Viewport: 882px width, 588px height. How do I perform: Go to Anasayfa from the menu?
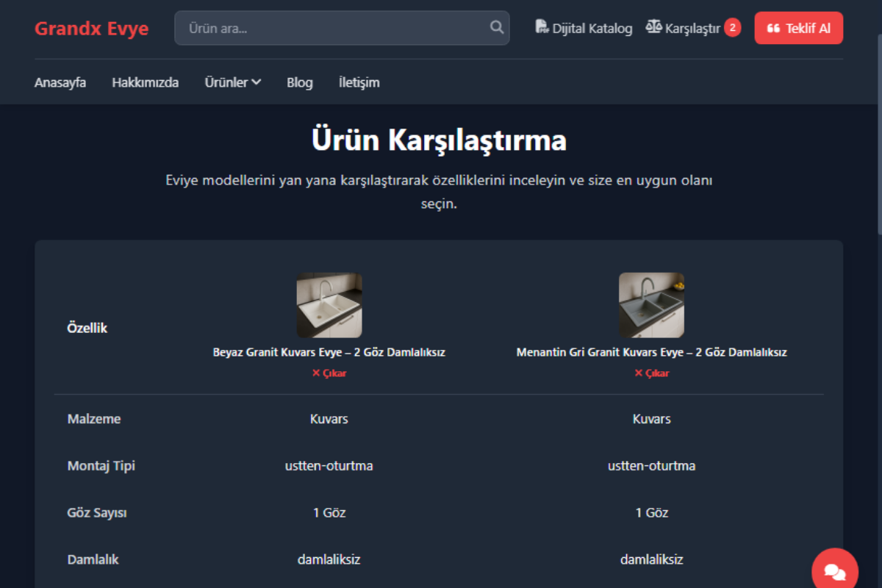pyautogui.click(x=60, y=82)
